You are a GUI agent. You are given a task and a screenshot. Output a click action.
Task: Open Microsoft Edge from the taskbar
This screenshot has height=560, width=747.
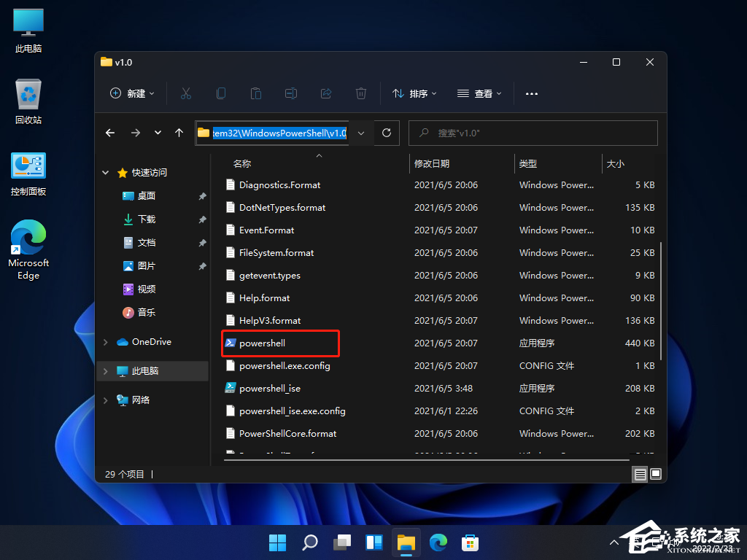[438, 542]
